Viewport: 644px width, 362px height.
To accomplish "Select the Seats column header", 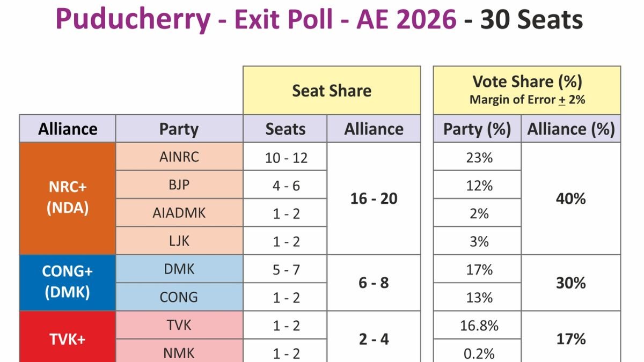I will (285, 129).
